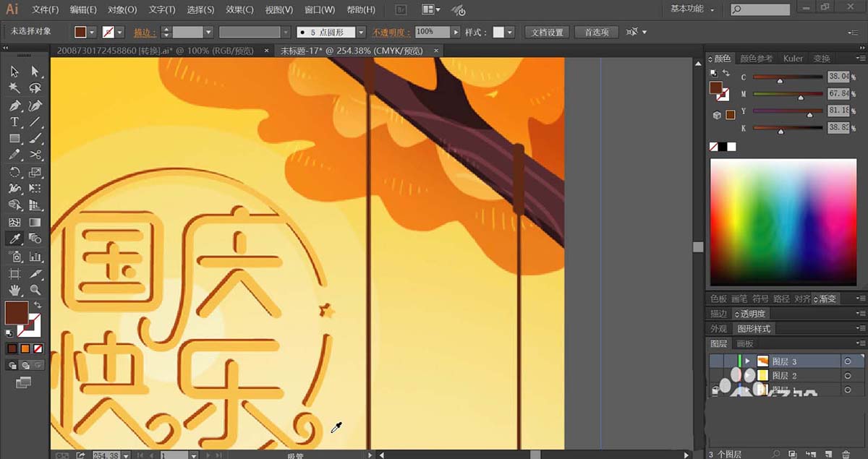Select the Perspective Grid tool

pyautogui.click(x=35, y=205)
